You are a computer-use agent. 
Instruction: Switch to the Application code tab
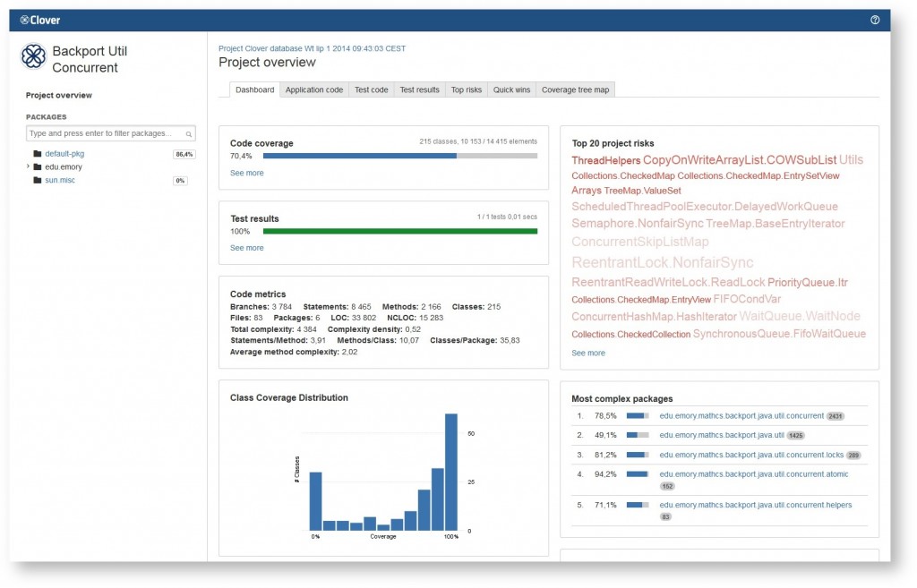(313, 89)
